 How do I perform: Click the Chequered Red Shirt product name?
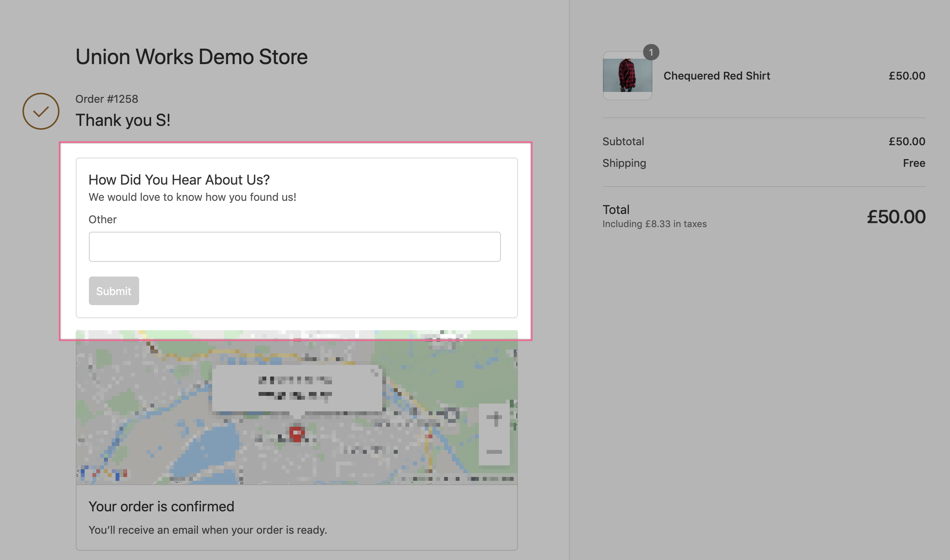click(717, 76)
